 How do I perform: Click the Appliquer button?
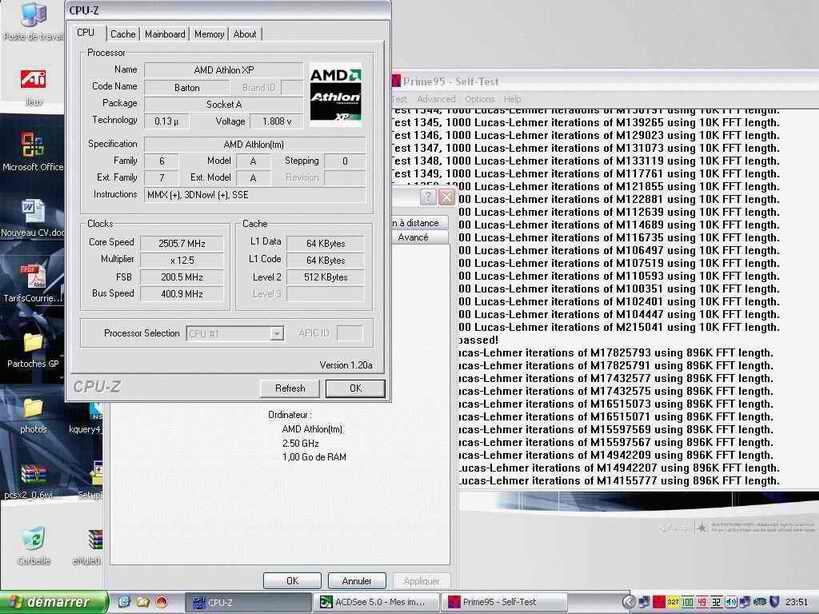(x=421, y=581)
